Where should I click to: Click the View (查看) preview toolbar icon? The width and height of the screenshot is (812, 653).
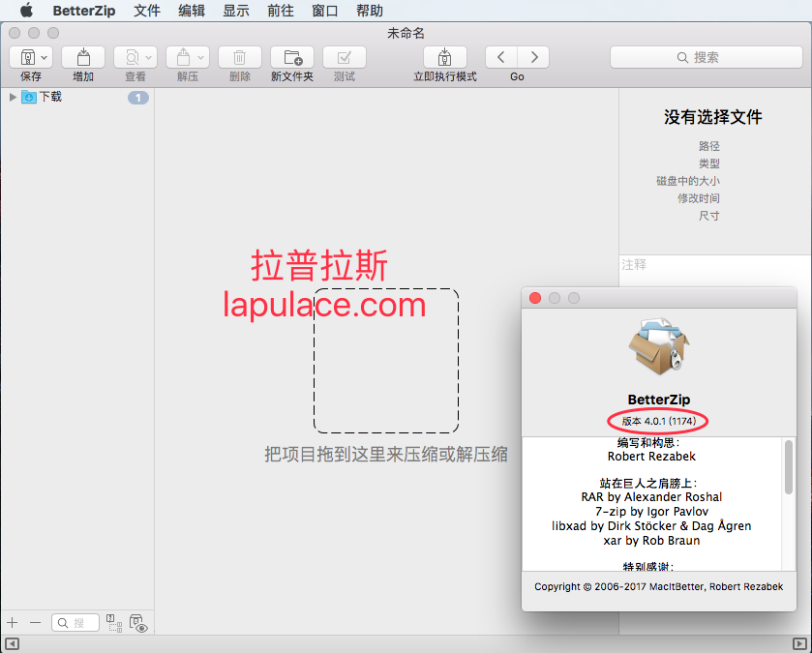pyautogui.click(x=132, y=57)
